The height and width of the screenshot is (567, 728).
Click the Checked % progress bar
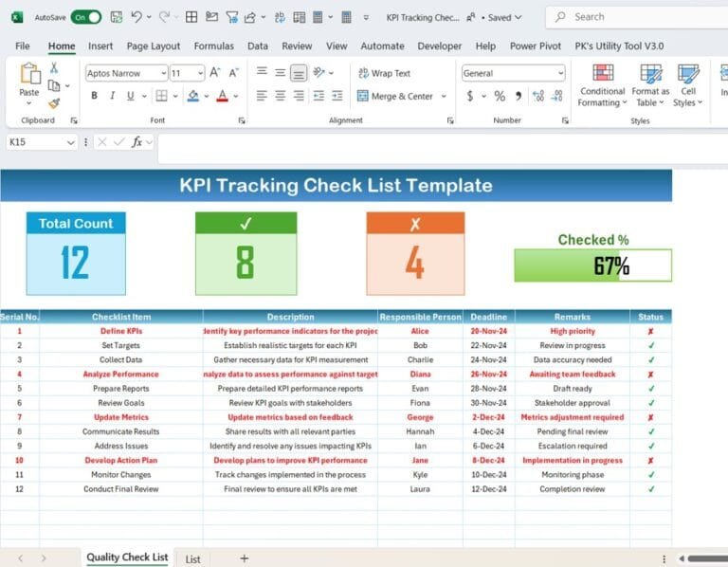pyautogui.click(x=592, y=265)
